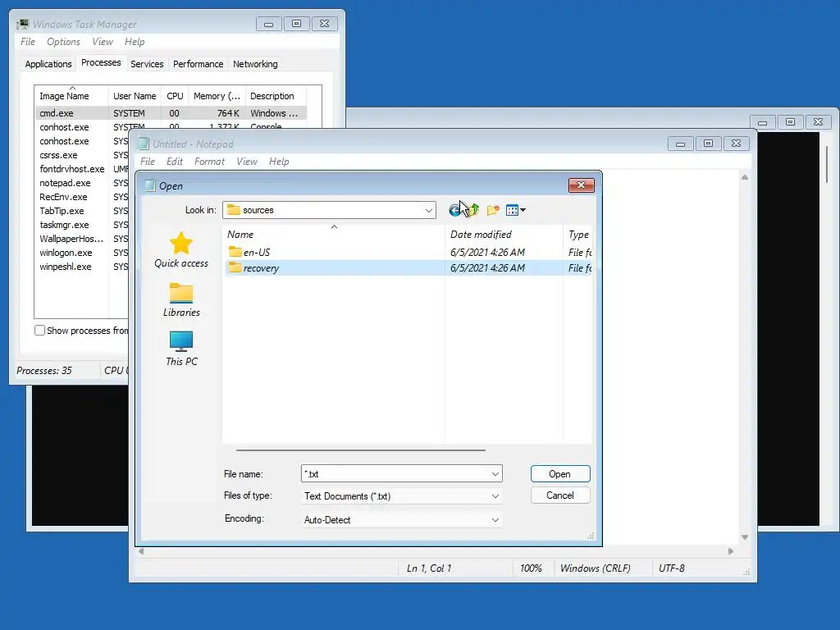Switch to the Performance tab
840x630 pixels.
click(x=199, y=64)
